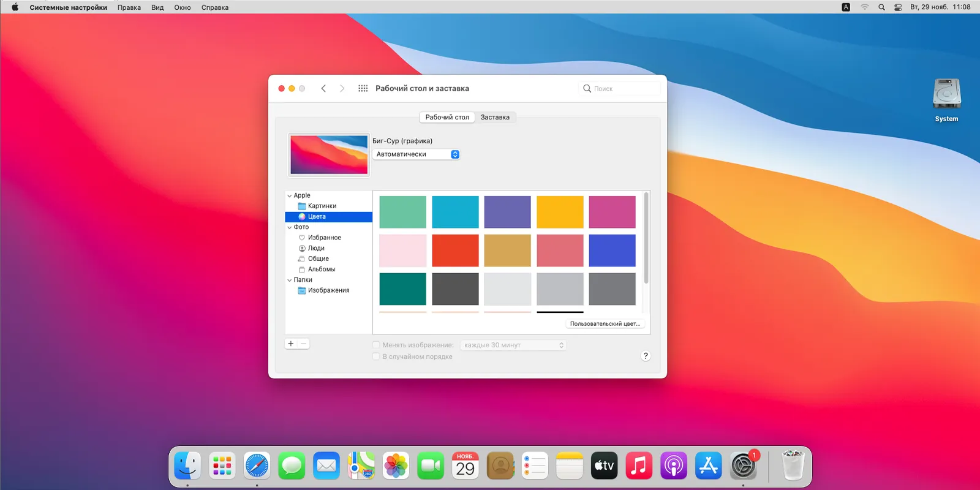Select the Рабочий стол tab
Viewport: 980px width, 490px height.
[447, 117]
